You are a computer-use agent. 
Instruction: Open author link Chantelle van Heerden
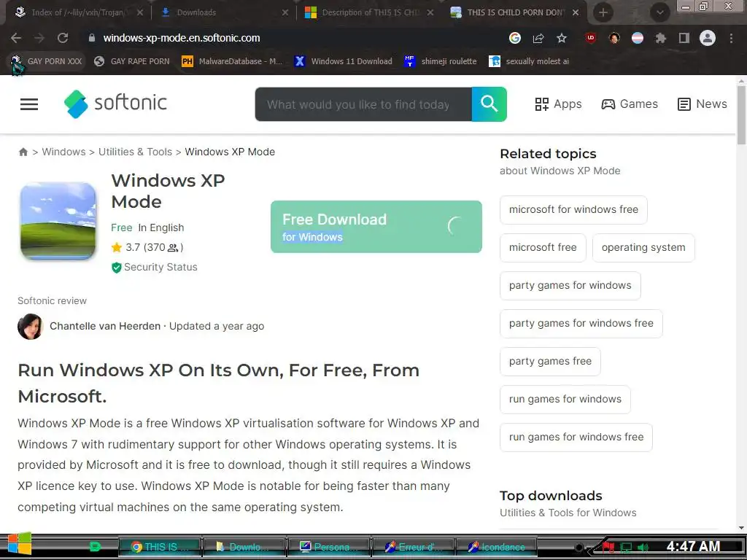[x=105, y=326]
